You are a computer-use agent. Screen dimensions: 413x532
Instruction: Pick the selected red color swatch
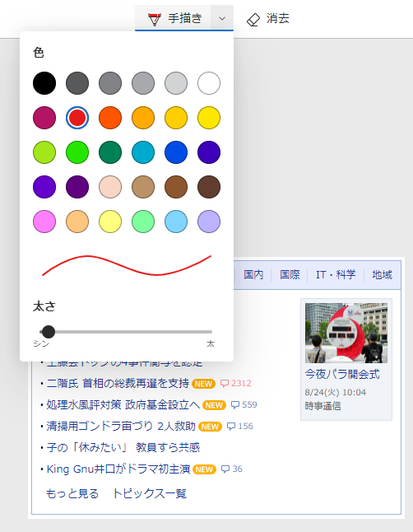(77, 118)
